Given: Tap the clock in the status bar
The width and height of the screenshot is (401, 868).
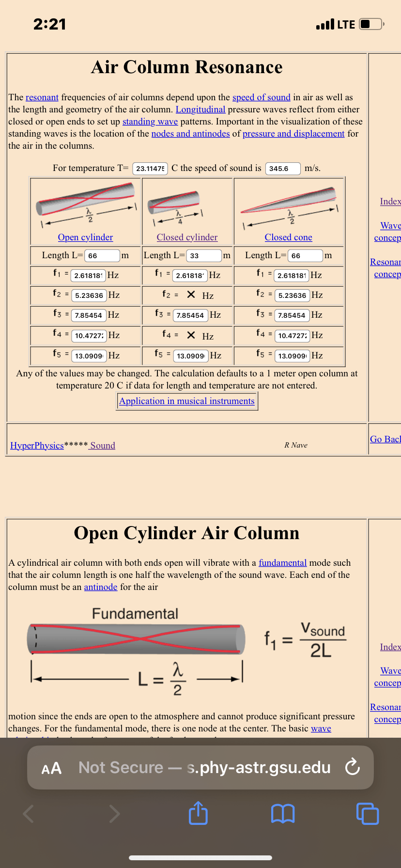Looking at the screenshot, I should tap(50, 24).
